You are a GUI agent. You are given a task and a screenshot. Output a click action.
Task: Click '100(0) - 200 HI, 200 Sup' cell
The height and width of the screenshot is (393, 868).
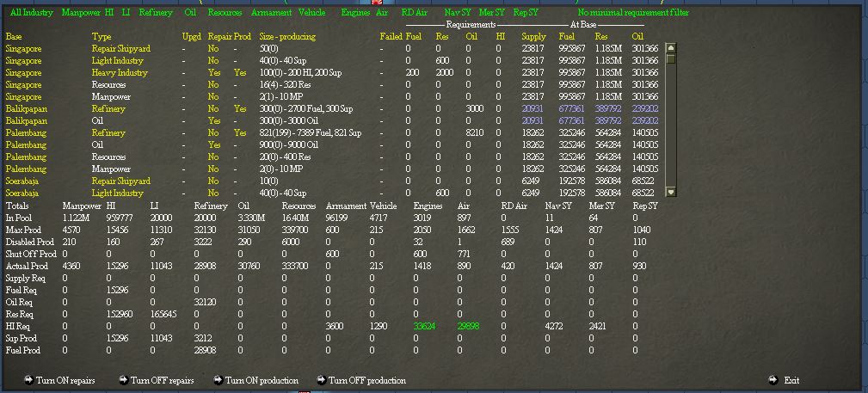(x=300, y=73)
